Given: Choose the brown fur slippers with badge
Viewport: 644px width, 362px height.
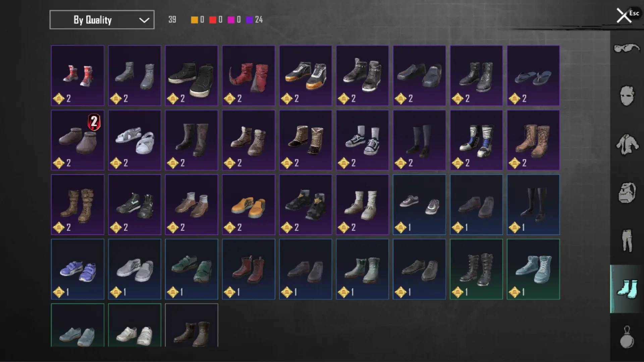Looking at the screenshot, I should click(x=77, y=140).
